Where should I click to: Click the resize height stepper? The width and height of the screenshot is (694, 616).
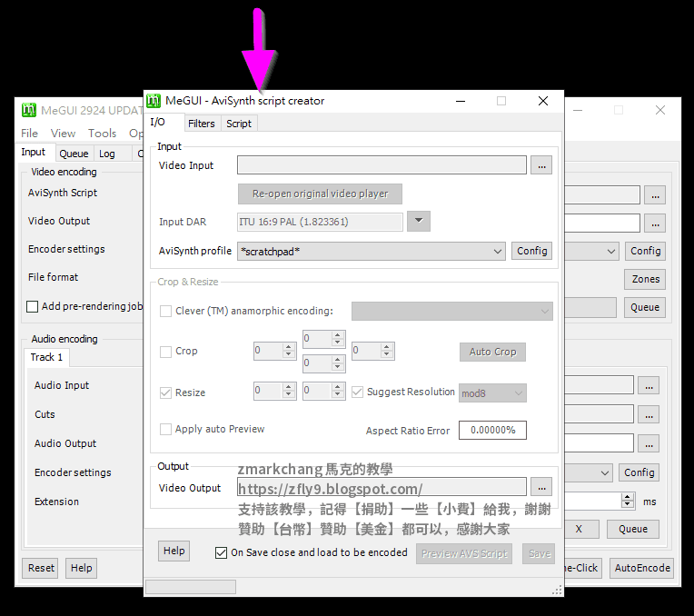(x=337, y=391)
